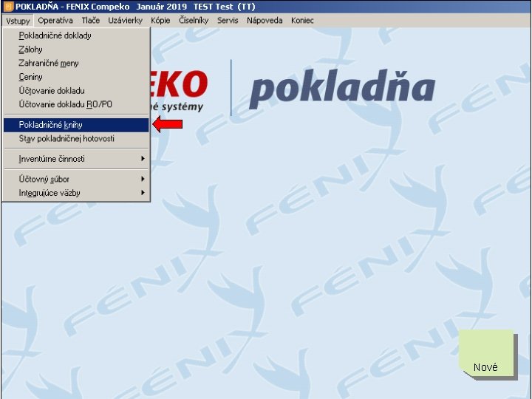Image resolution: width=532 pixels, height=399 pixels.
Task: Select Účtovanie dokladu RO/PO entry
Action: [76, 104]
